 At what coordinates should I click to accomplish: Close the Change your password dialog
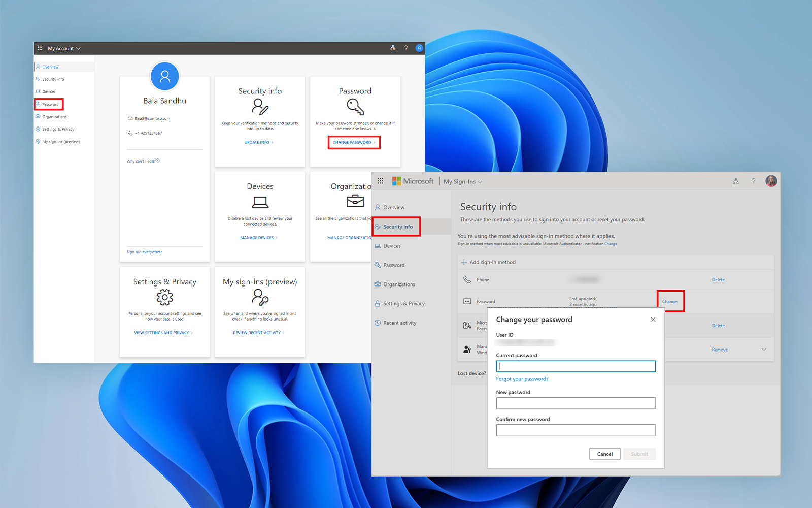click(x=653, y=320)
